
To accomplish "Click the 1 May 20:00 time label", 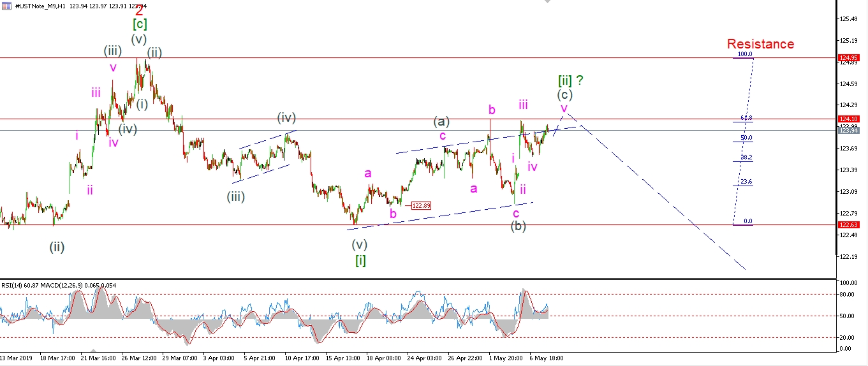I will pos(505,358).
